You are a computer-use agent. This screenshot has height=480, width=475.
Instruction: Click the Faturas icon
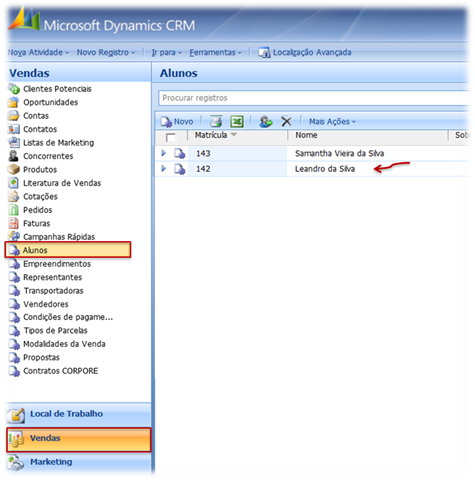coord(14,223)
